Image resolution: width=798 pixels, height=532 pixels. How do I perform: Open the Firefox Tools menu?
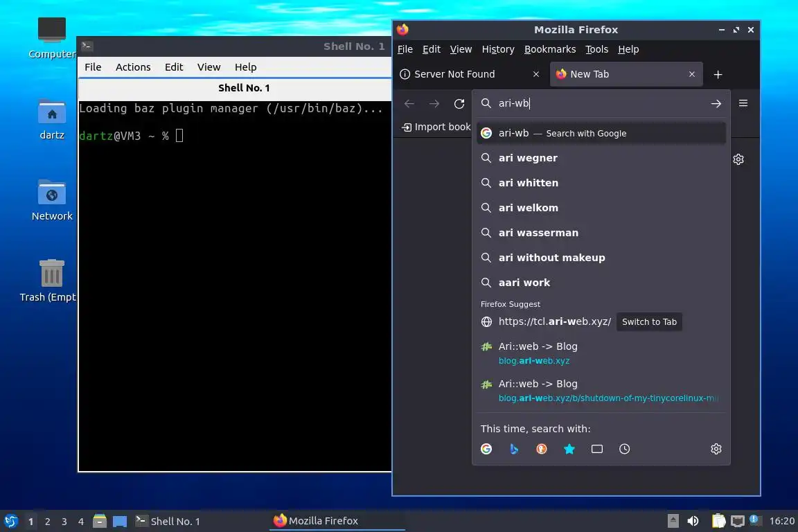click(597, 49)
